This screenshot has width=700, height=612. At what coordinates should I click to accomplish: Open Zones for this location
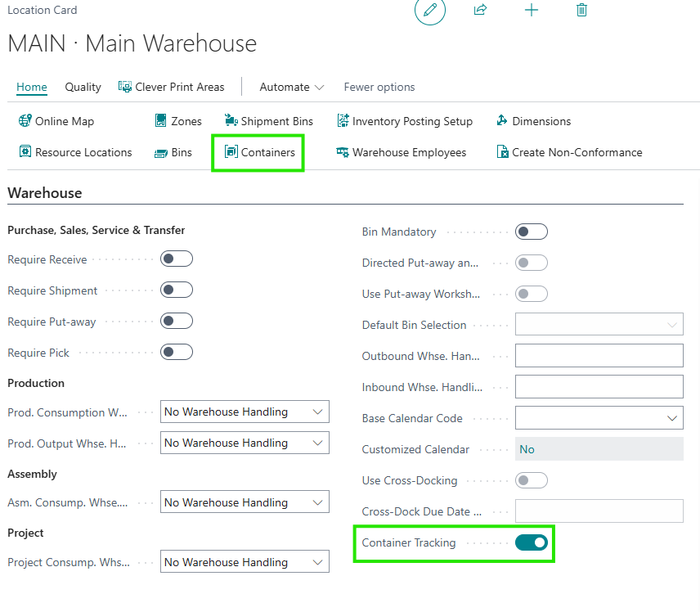point(178,121)
